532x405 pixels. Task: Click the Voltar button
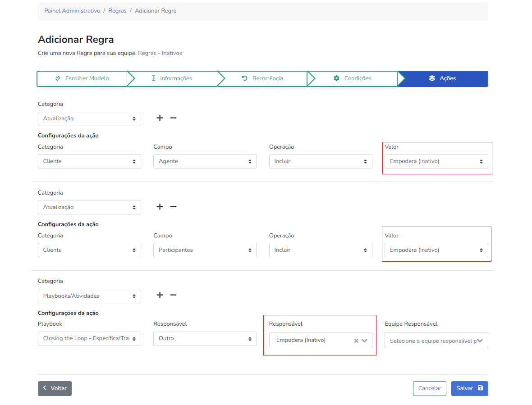[x=55, y=388]
